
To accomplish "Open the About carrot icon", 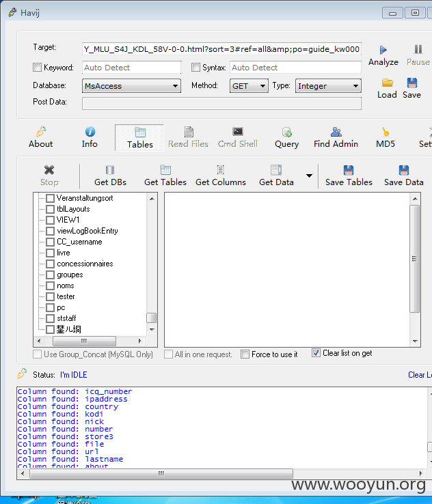I will pyautogui.click(x=41, y=132).
